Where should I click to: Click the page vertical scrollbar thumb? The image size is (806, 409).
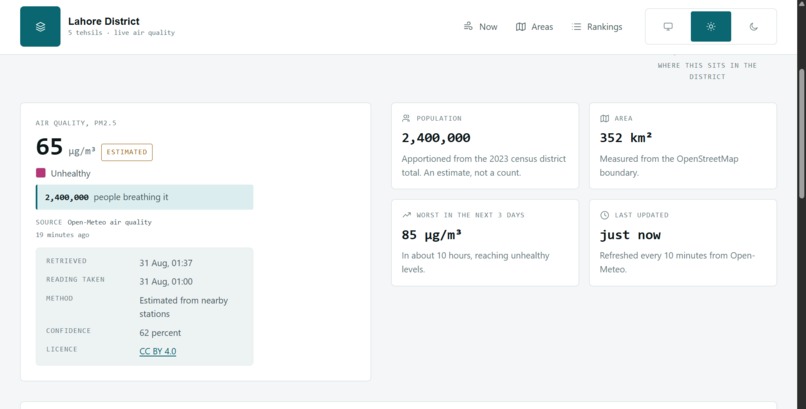(801, 133)
